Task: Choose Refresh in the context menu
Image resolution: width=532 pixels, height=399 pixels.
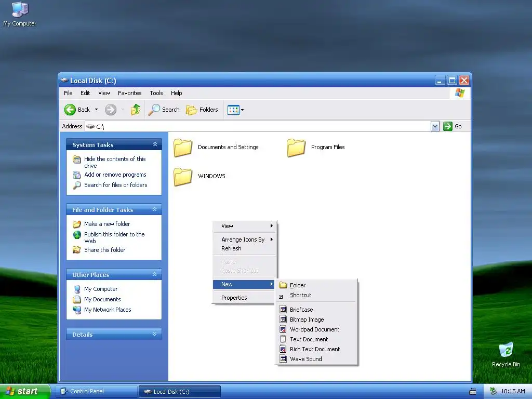Action: (245, 248)
